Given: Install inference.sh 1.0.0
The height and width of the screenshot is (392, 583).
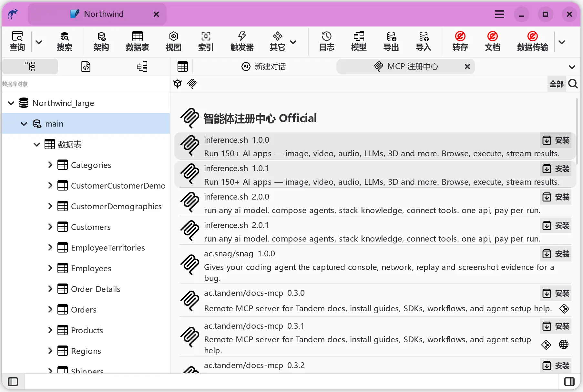Looking at the screenshot, I should (556, 140).
